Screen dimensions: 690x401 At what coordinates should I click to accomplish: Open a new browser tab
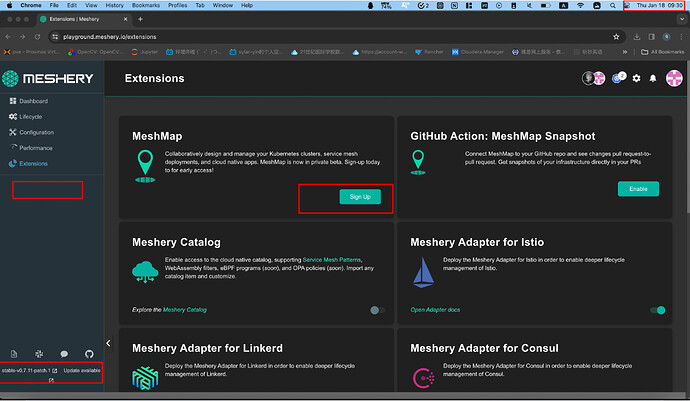click(x=140, y=19)
